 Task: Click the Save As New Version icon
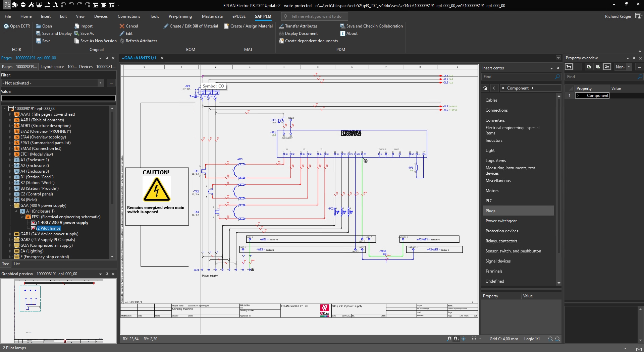77,41
